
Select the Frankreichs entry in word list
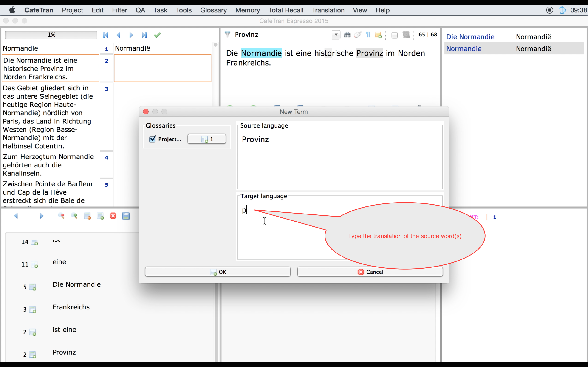(x=71, y=307)
